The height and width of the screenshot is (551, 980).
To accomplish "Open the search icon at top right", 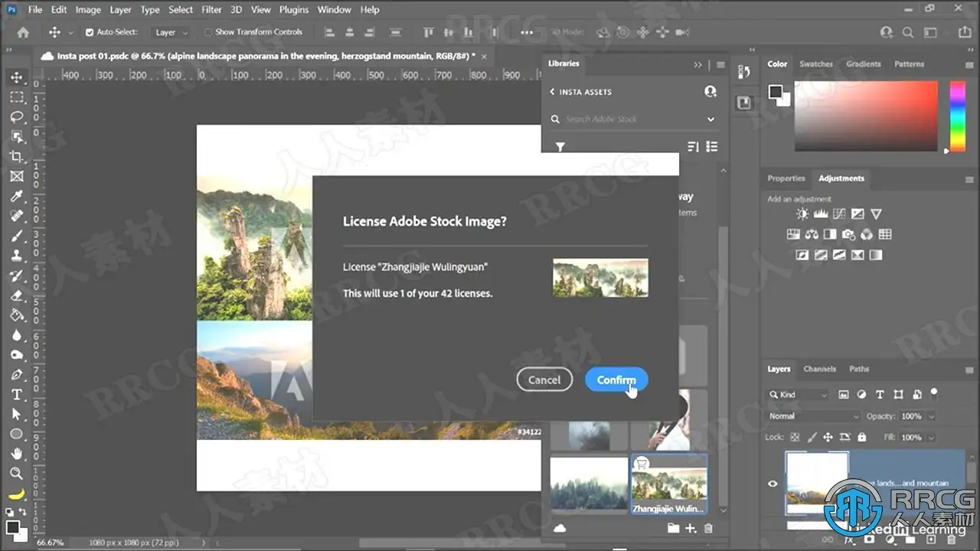I will click(908, 32).
